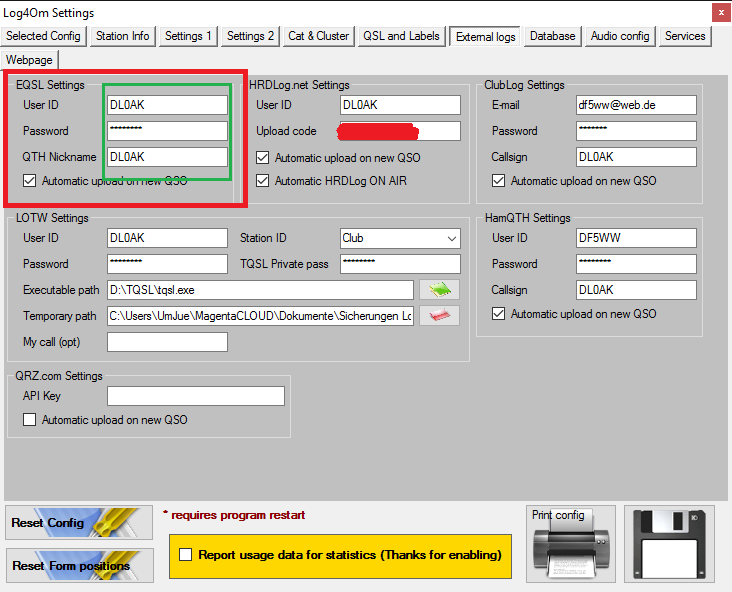Switch to the Selected Config tab

coord(43,36)
